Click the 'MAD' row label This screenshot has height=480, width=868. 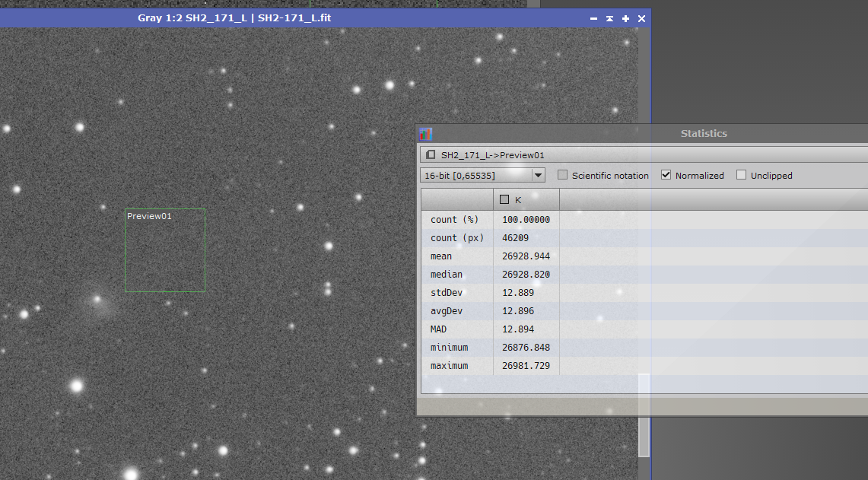(x=438, y=329)
